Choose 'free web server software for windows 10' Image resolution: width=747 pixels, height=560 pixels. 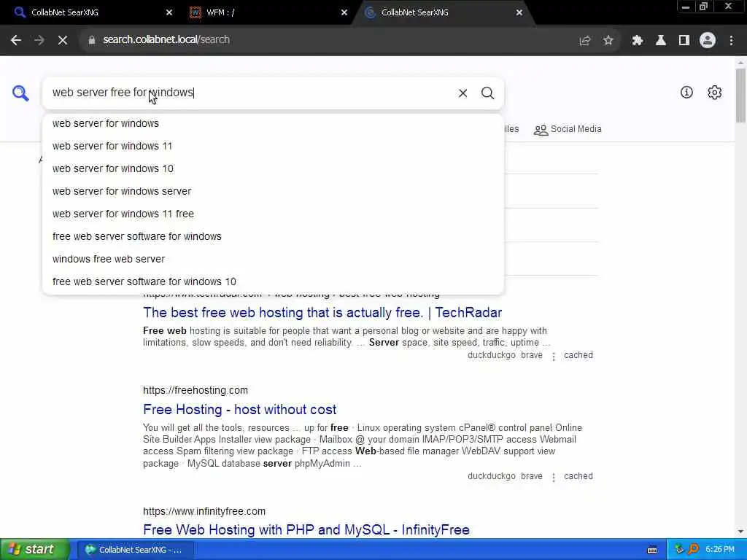tap(273, 282)
